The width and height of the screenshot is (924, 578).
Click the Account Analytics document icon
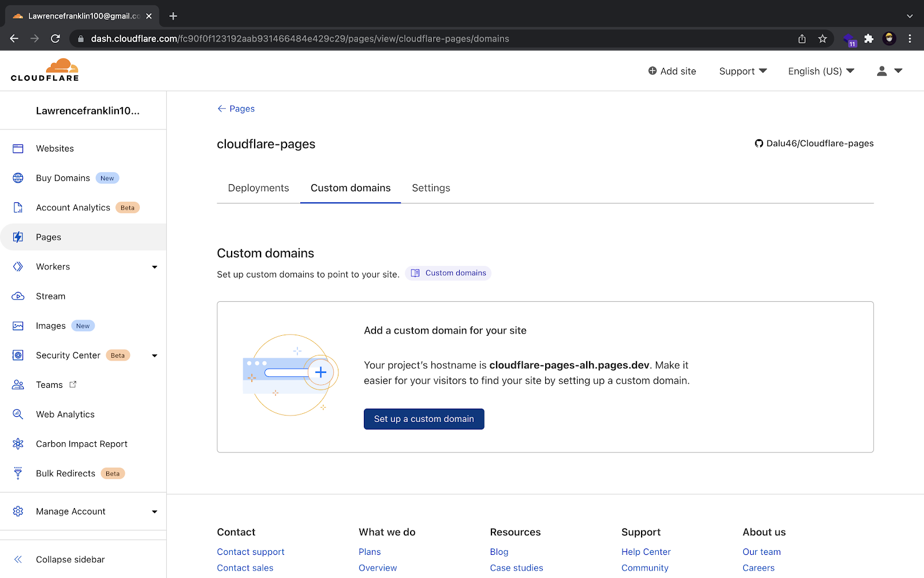point(18,208)
